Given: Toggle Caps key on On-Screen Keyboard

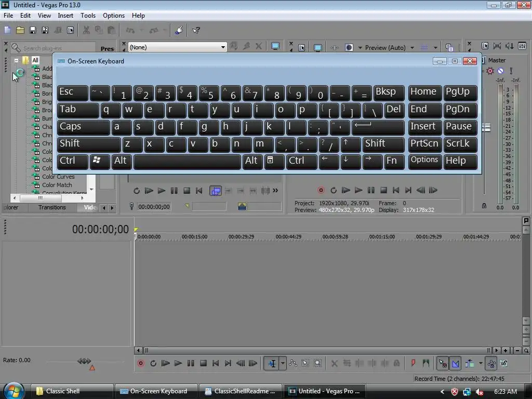Looking at the screenshot, I should pyautogui.click(x=84, y=127).
